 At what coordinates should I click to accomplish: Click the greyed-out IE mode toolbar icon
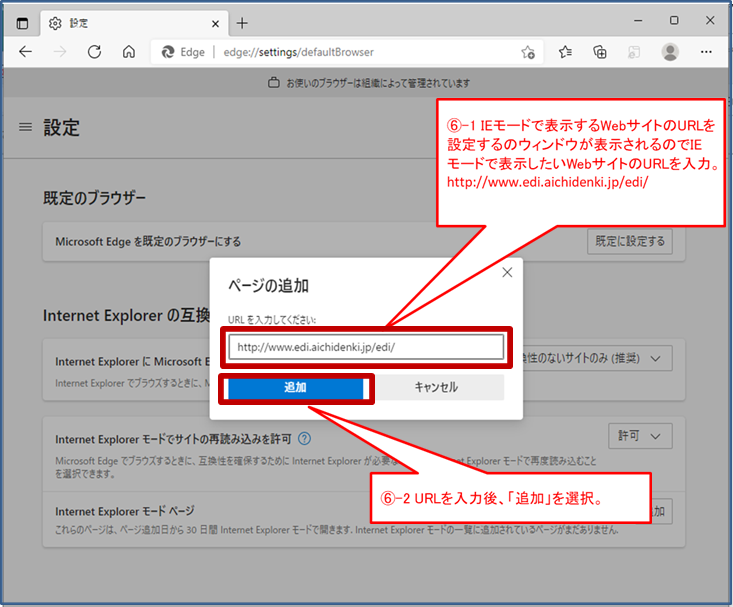tap(634, 52)
